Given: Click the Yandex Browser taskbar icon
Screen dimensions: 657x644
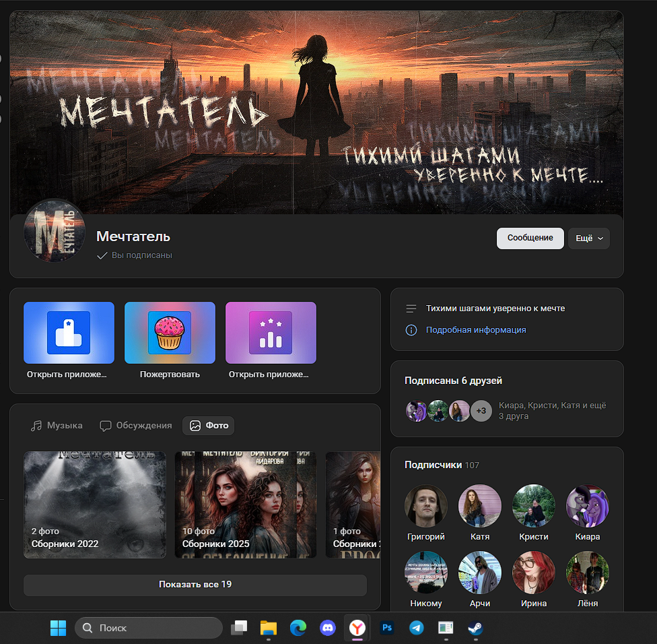Looking at the screenshot, I should [x=357, y=628].
